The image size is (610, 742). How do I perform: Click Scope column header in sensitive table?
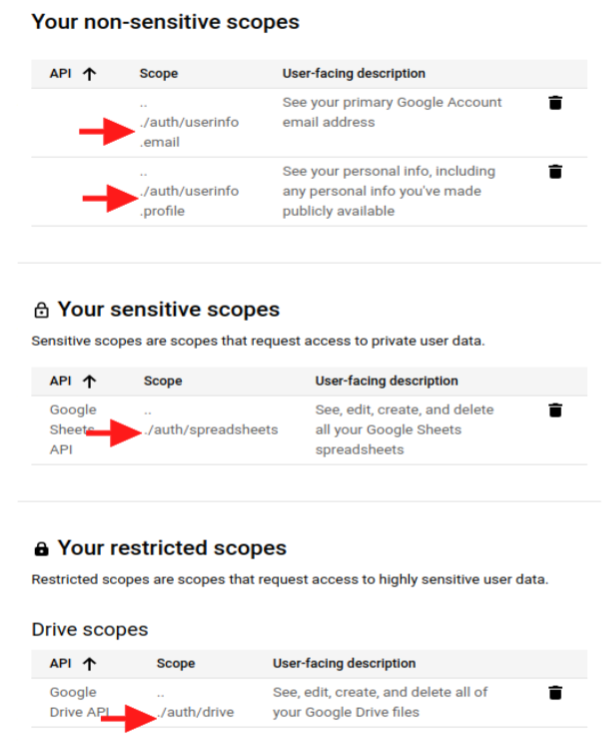[163, 381]
